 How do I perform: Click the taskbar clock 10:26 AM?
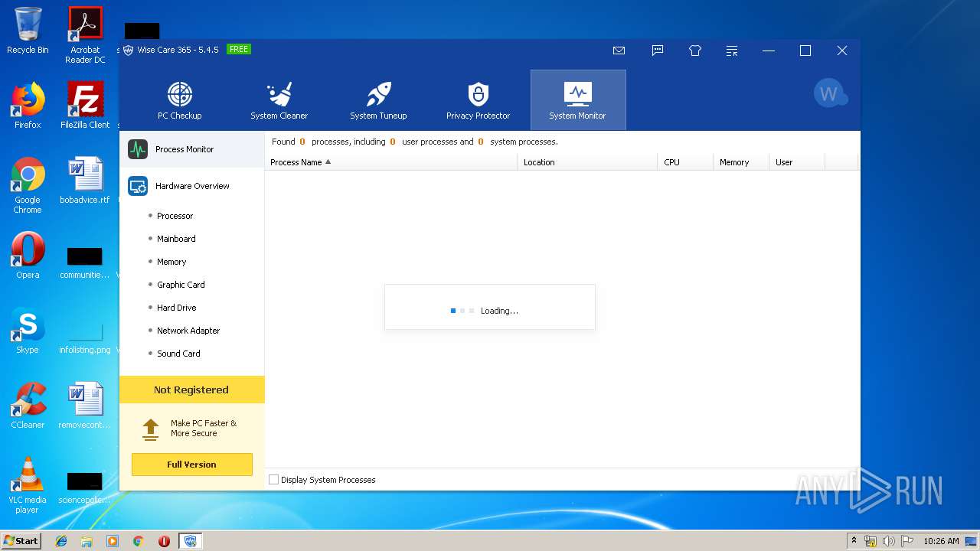tap(941, 541)
